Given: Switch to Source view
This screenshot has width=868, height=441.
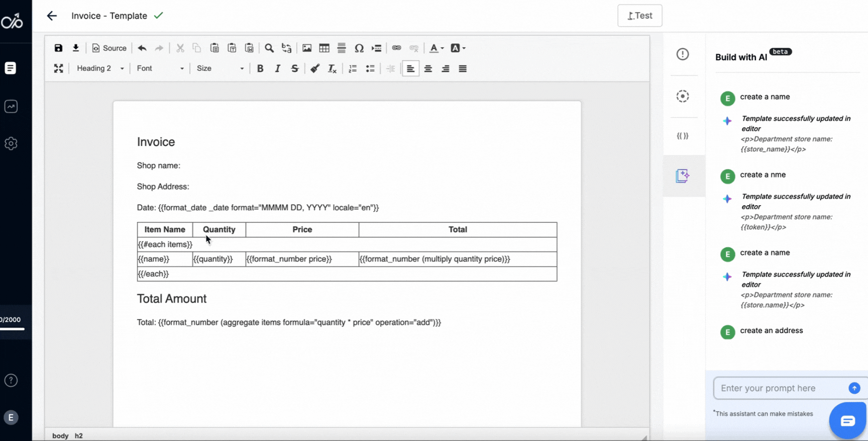Looking at the screenshot, I should pyautogui.click(x=109, y=48).
